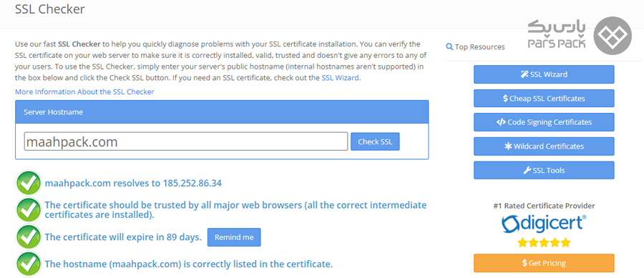Click the Top Resources heading
The width and height of the screenshot is (644, 278).
pos(479,46)
